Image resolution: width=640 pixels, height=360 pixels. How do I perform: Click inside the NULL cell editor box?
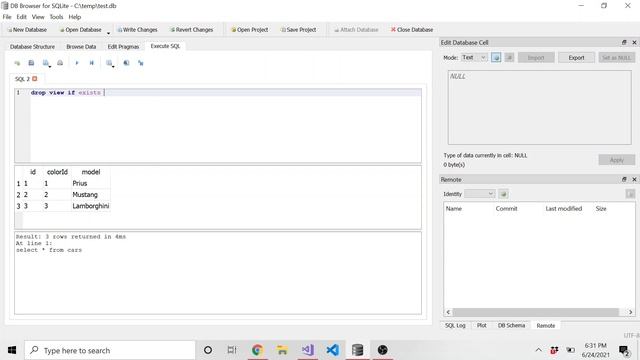pos(540,107)
